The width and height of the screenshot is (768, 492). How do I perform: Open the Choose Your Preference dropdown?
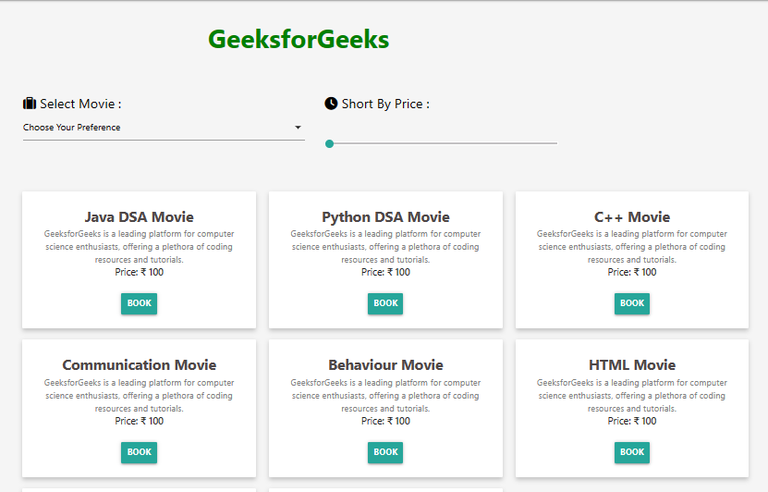click(x=164, y=127)
